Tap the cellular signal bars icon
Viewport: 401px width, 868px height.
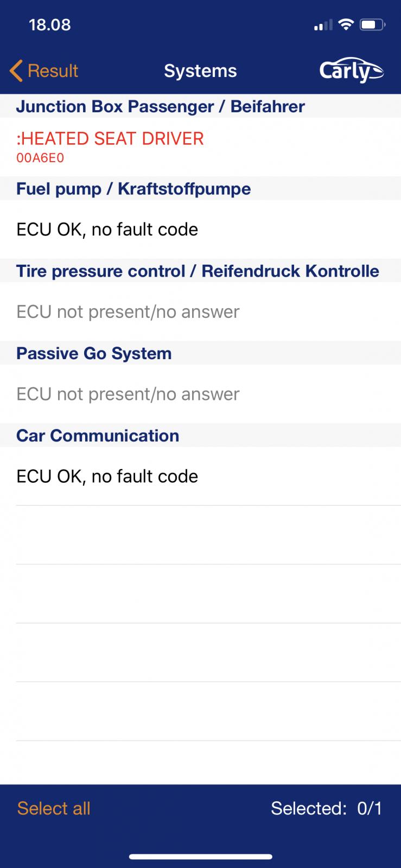coord(323,25)
